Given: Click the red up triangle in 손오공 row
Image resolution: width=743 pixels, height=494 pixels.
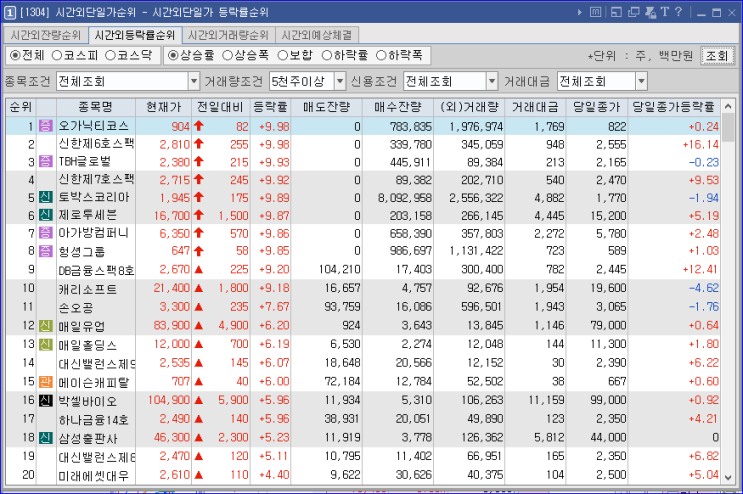Looking at the screenshot, I should (199, 307).
